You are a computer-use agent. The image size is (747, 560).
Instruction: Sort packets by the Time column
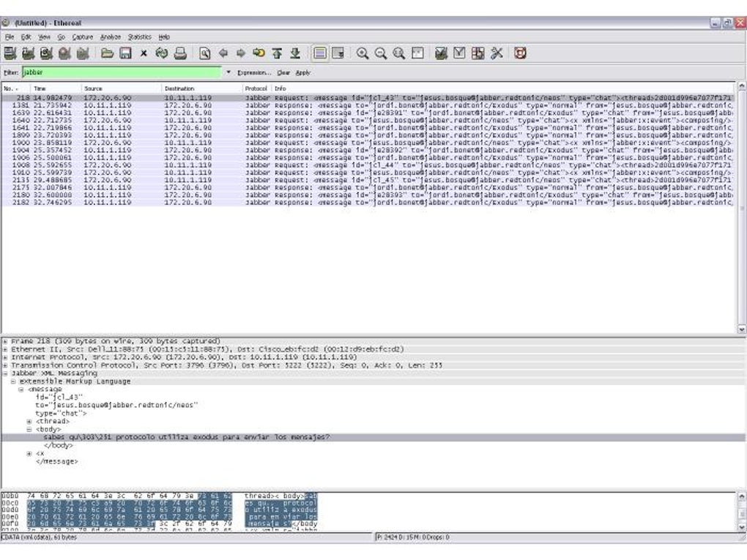tap(56, 89)
